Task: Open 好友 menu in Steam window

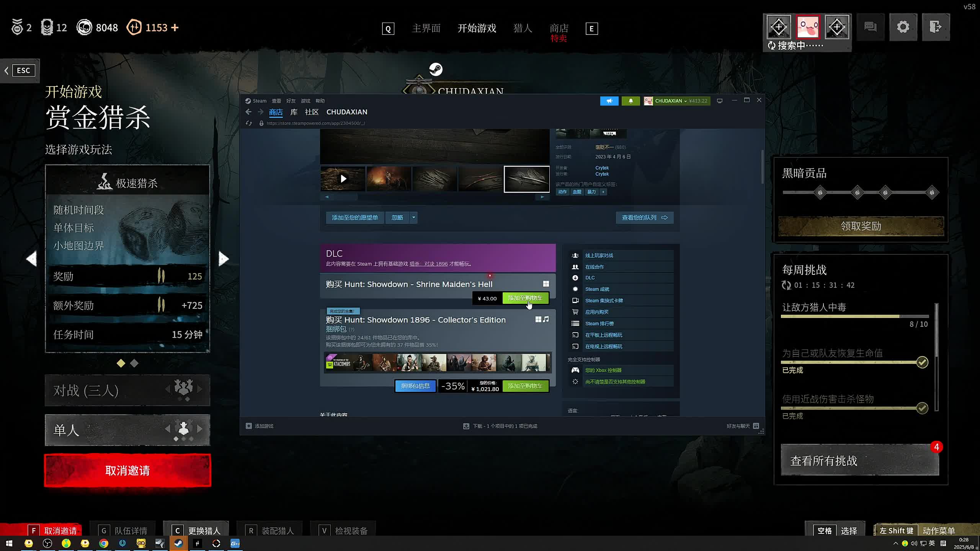Action: pyautogui.click(x=291, y=101)
